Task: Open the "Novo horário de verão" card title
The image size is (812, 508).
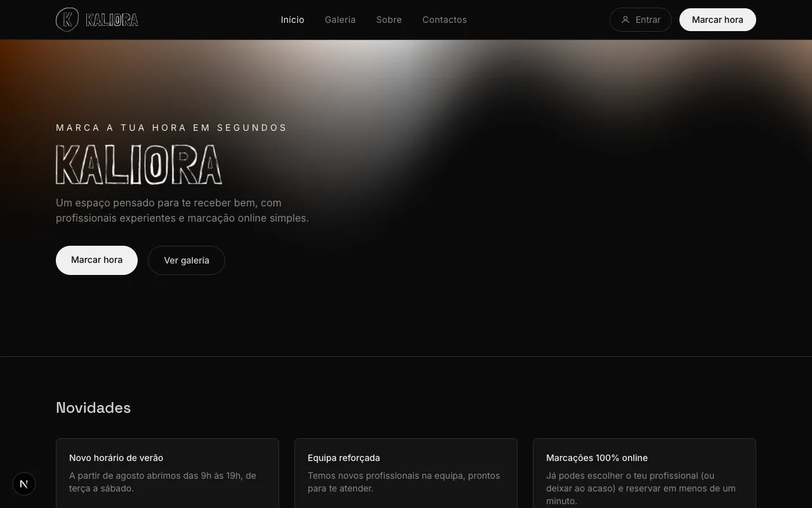Action: [x=116, y=458]
